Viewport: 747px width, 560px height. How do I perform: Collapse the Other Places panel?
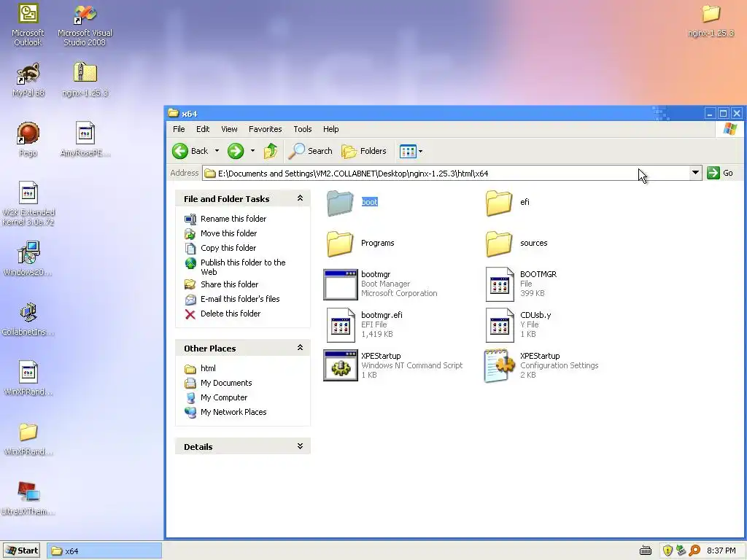[x=300, y=348]
